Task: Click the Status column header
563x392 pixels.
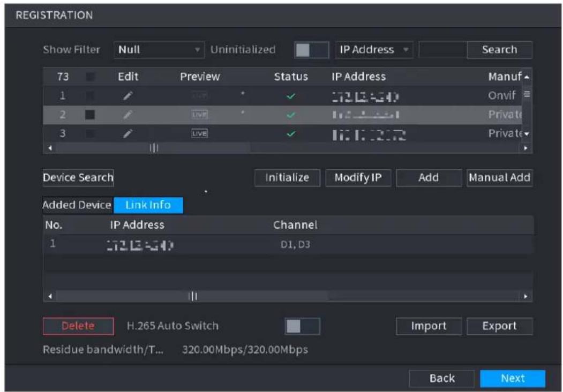Action: pyautogui.click(x=291, y=77)
